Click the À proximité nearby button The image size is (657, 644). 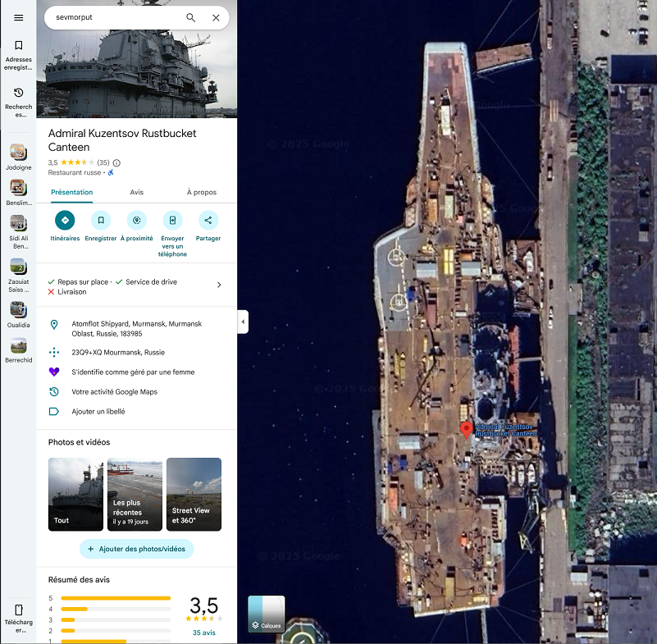[x=137, y=226]
